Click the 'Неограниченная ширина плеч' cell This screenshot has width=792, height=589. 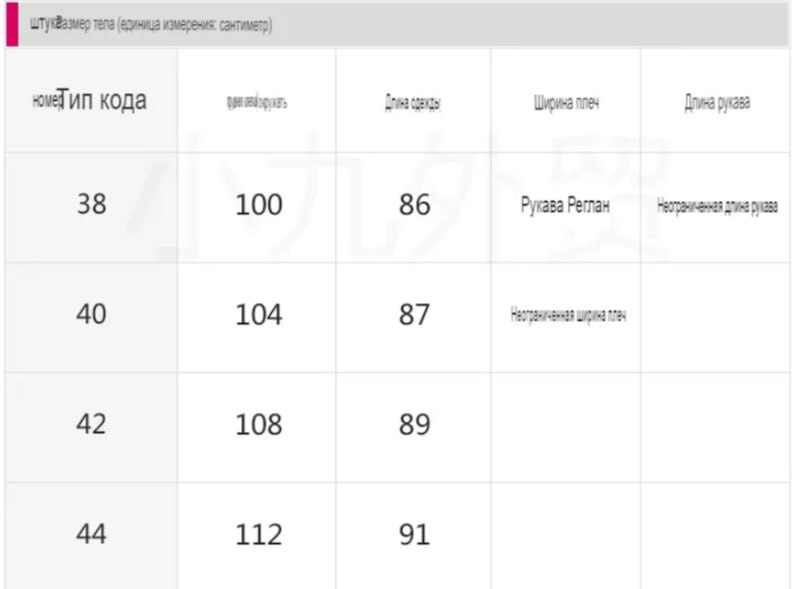pyautogui.click(x=566, y=317)
